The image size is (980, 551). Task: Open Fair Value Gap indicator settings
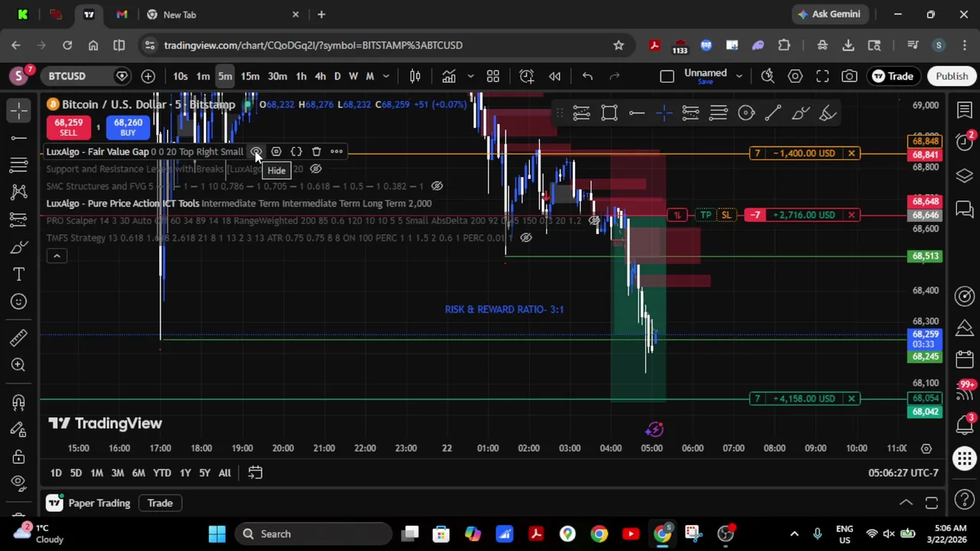[x=276, y=152]
